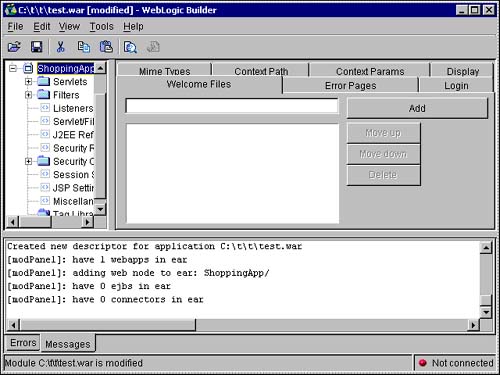This screenshot has height=375, width=500.
Task: Expand the Servlets tree node
Action: pyautogui.click(x=29, y=81)
